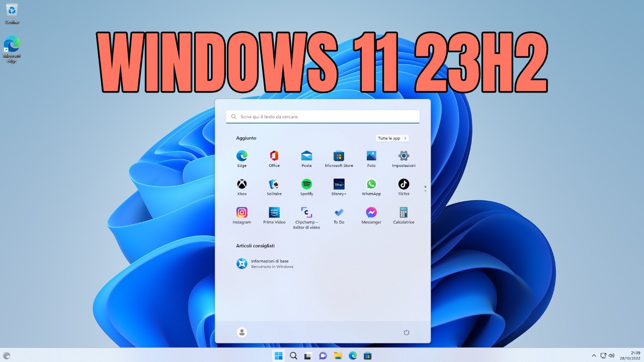644x362 pixels.
Task: Open Impostazioni settings
Action: click(x=404, y=158)
